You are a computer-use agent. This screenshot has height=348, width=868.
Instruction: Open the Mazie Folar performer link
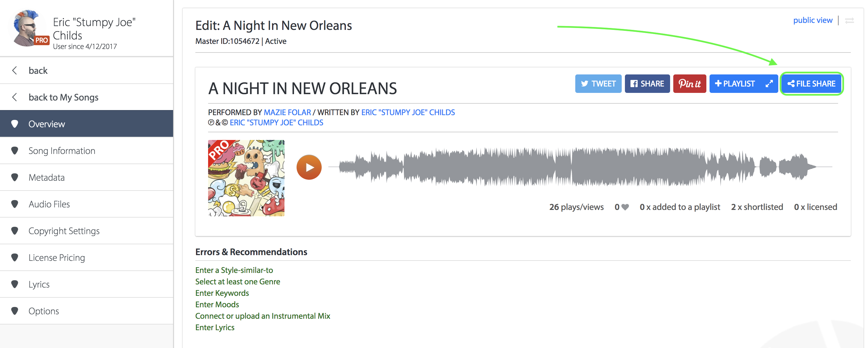[x=287, y=112]
